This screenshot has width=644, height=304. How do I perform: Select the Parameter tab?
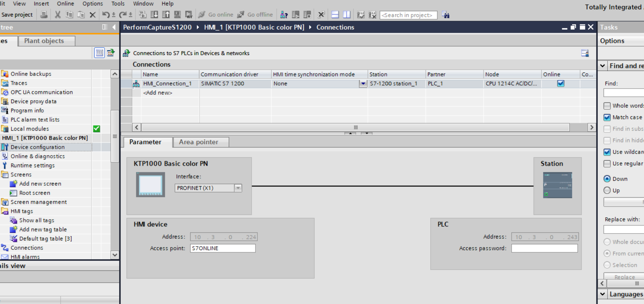148,142
